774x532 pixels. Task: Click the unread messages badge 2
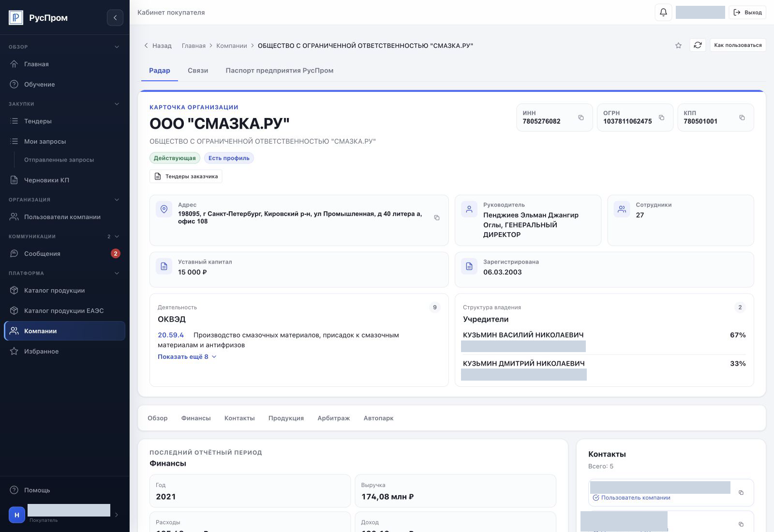point(115,253)
